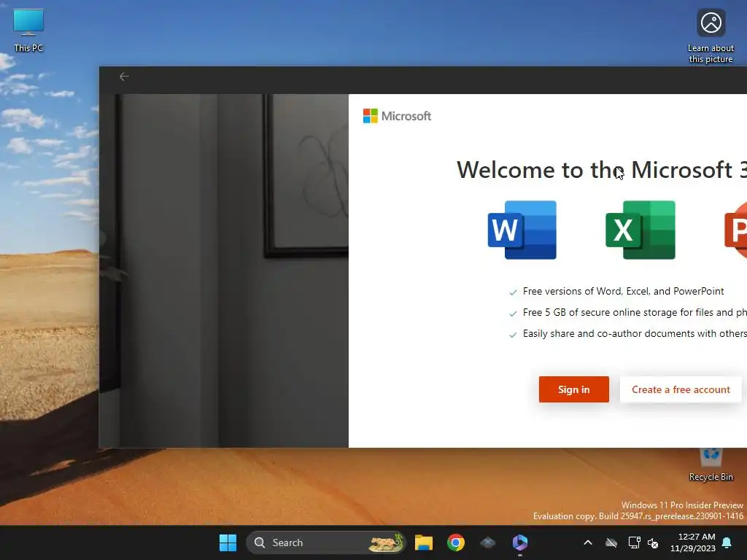Click the back arrow in the app window
Viewport: 747px width, 560px height.
[x=124, y=77]
